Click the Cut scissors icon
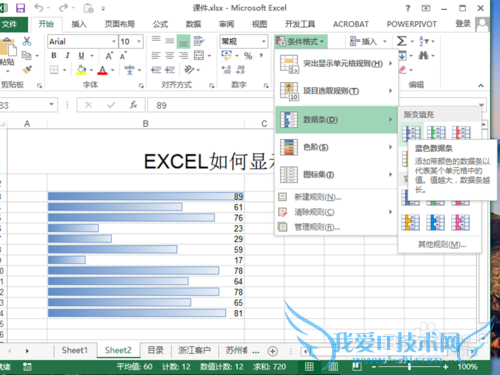 (26, 41)
